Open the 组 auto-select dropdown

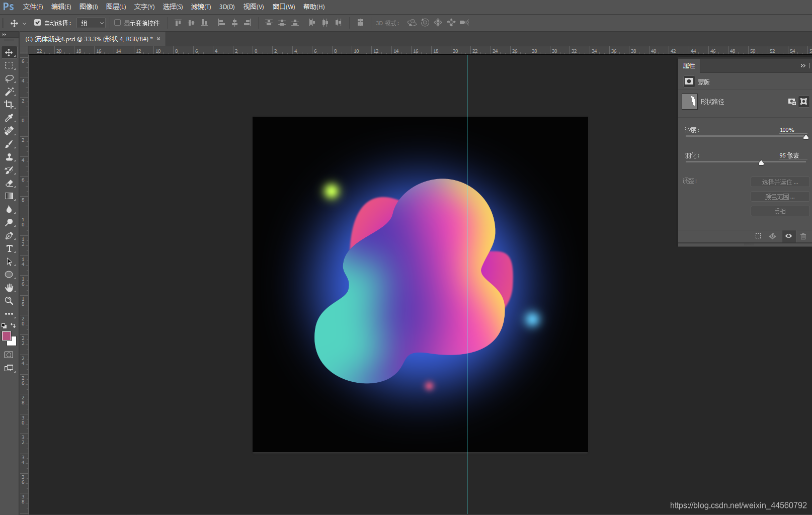tap(92, 23)
